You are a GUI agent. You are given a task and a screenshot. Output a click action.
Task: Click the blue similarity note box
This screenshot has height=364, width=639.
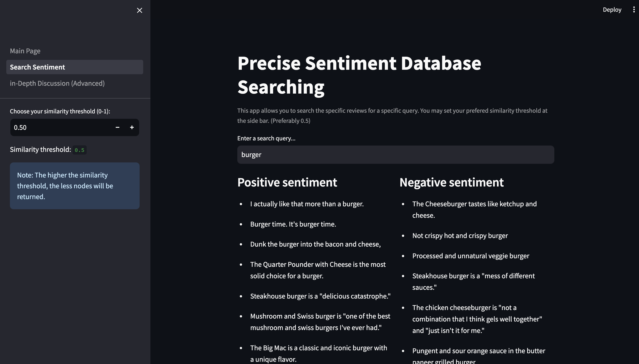pyautogui.click(x=75, y=186)
